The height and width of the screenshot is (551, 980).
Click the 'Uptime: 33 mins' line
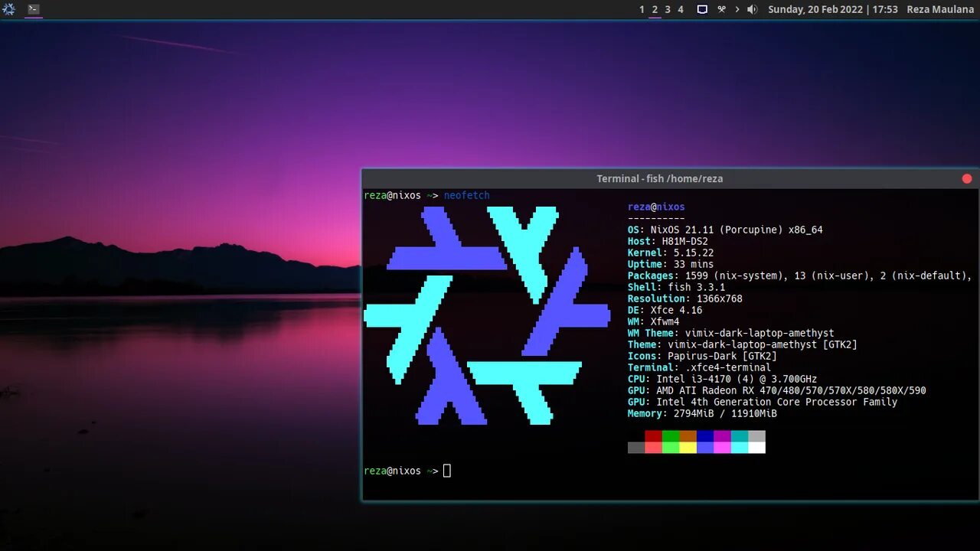point(671,264)
